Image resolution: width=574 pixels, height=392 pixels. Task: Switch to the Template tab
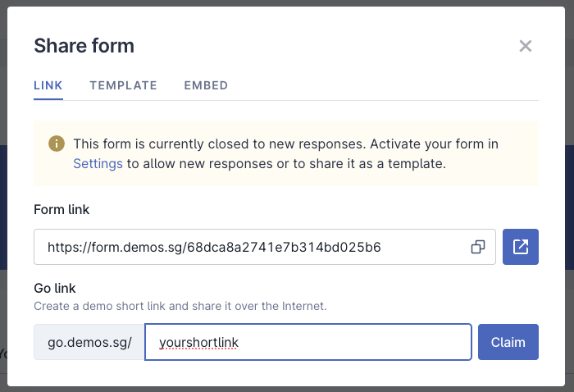coord(123,85)
